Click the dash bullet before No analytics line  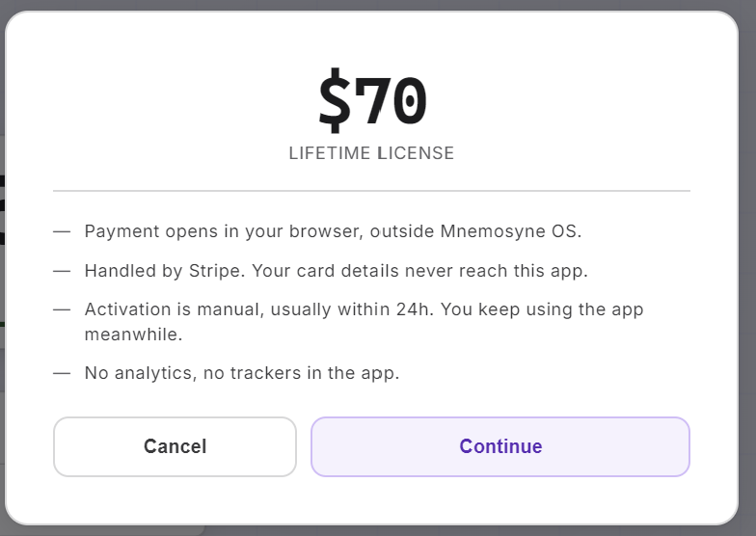click(62, 374)
